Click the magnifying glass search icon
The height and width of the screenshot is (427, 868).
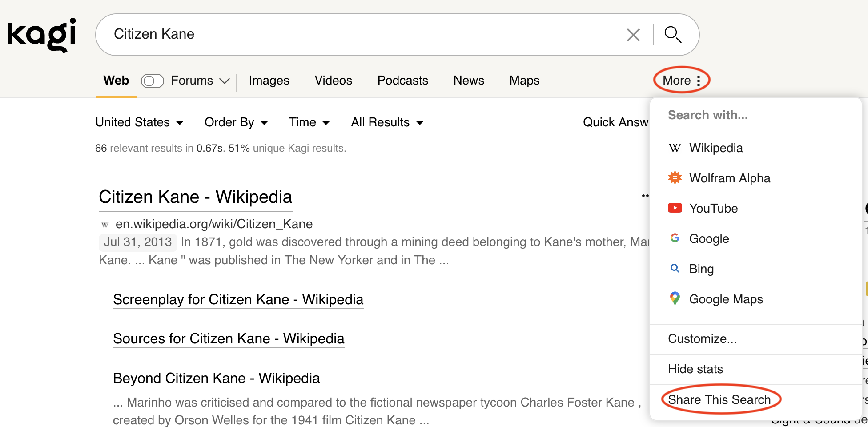(x=673, y=34)
